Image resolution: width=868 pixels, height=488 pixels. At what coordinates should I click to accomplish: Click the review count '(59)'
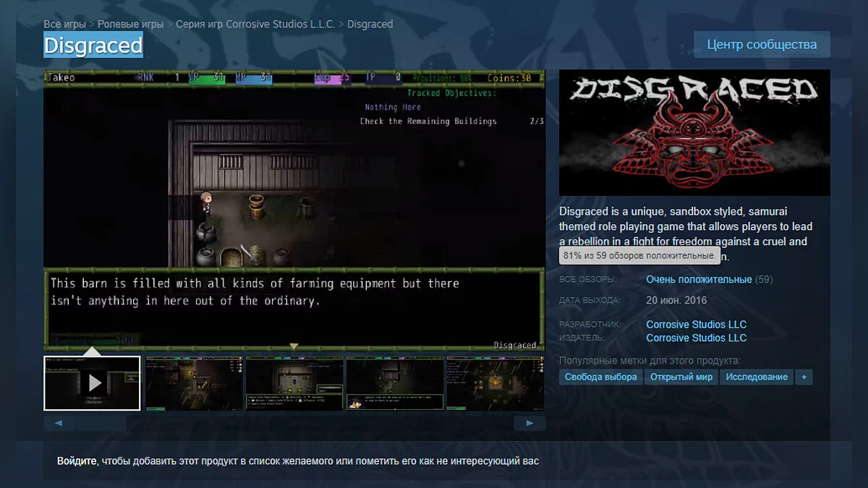click(764, 279)
